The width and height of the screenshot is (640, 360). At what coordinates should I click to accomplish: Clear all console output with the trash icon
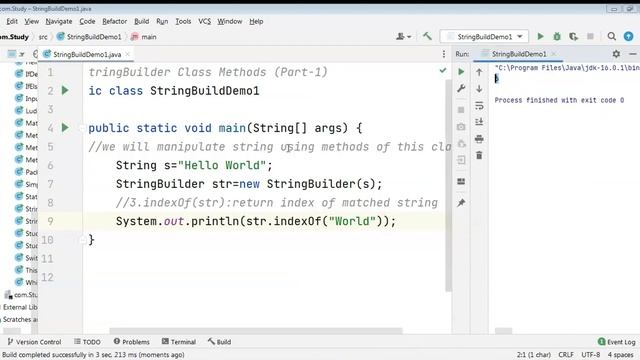[479, 156]
